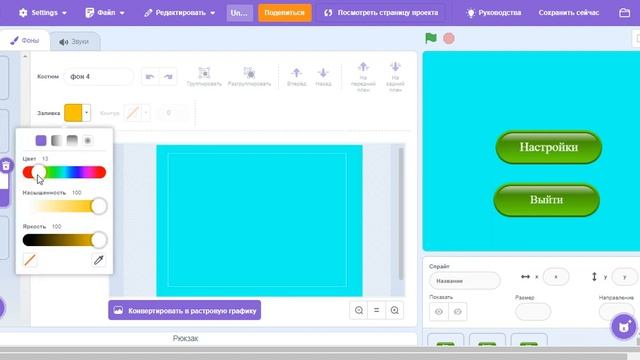Open the My Stuff folder icon

(x=624, y=13)
